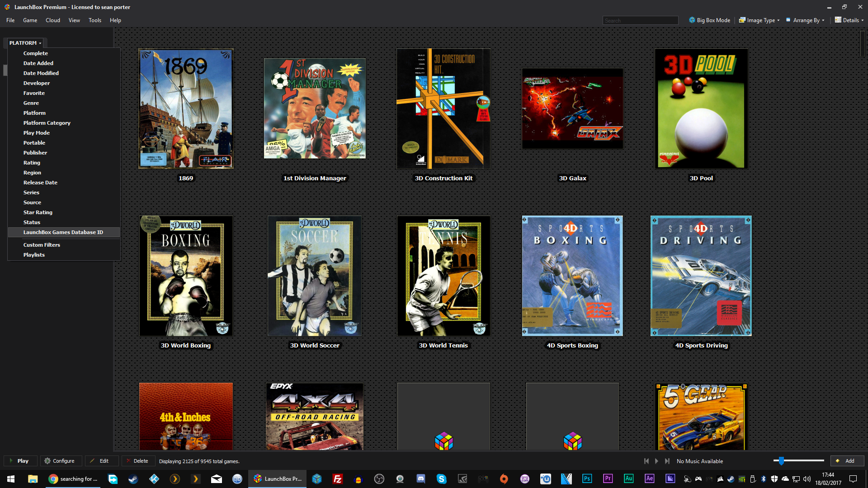Open Skype from the taskbar
This screenshot has width=868, height=488.
pyautogui.click(x=442, y=479)
